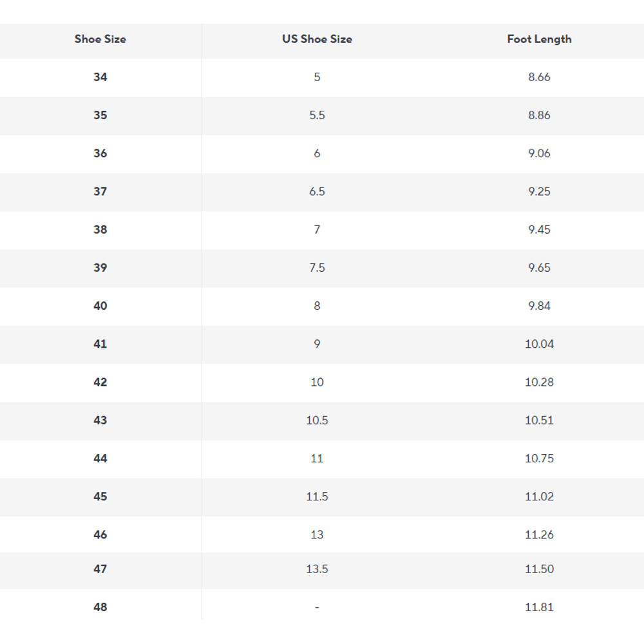Click foot length 8.66 value

point(539,77)
